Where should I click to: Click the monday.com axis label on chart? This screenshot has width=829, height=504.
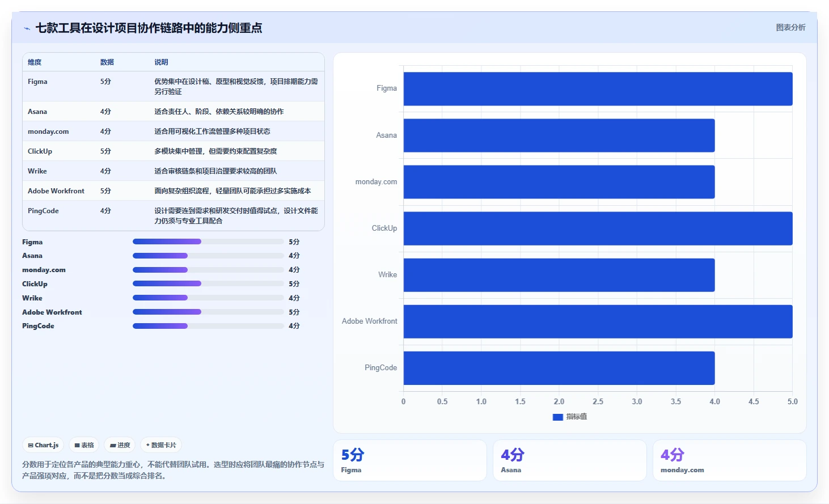[x=376, y=181]
